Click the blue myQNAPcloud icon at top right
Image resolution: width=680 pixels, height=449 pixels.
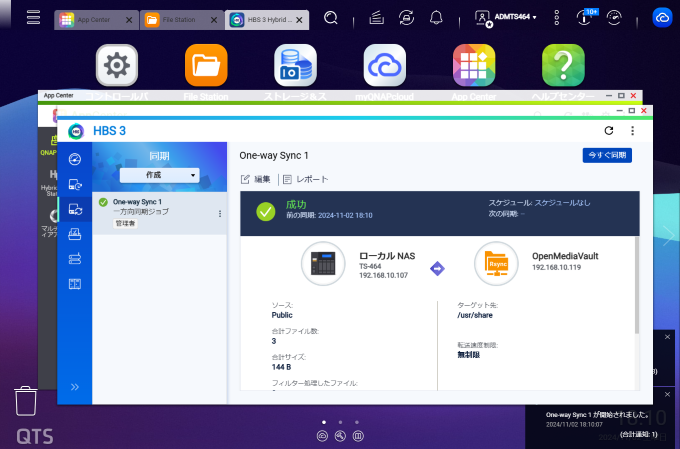tap(662, 18)
